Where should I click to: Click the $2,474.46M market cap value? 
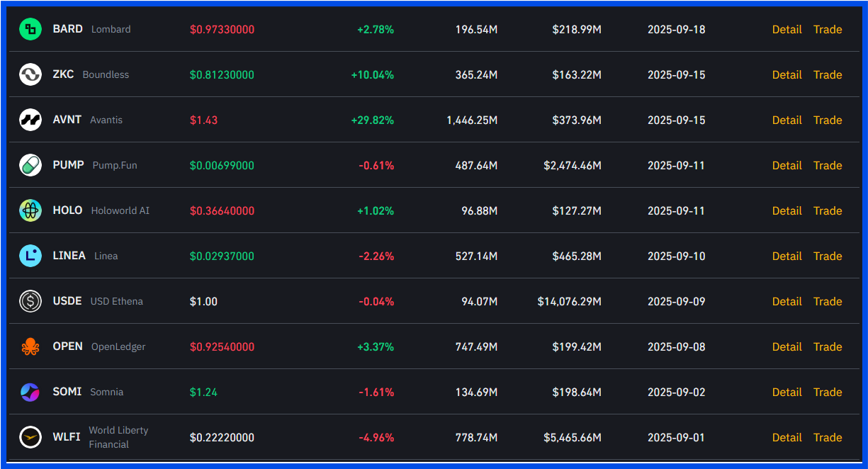coord(573,166)
